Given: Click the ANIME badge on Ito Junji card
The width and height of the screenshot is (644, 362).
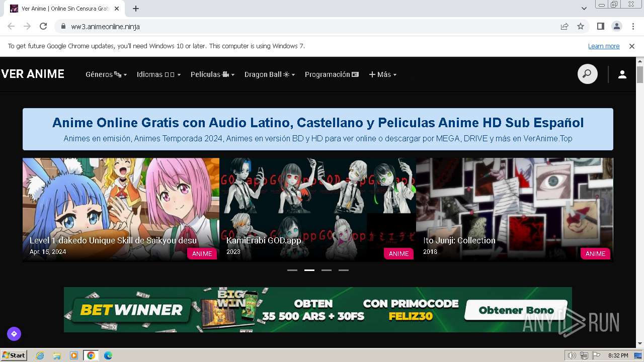Looking at the screenshot, I should (x=596, y=253).
